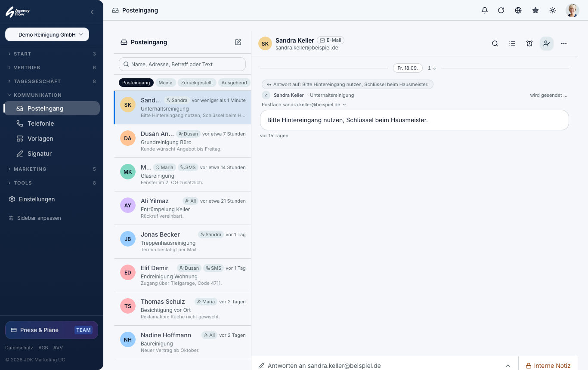Select the Meine filter tab
Screen dimensions: 588x370
coord(165,83)
